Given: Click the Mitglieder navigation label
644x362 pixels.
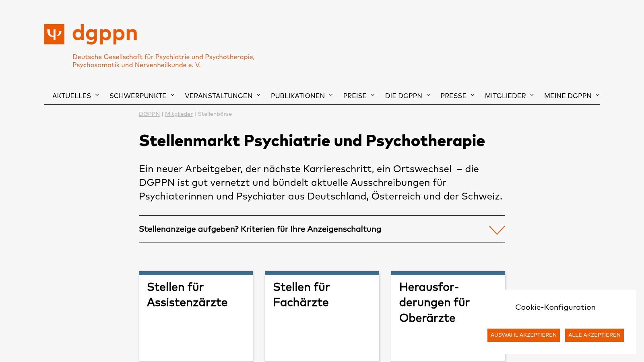Looking at the screenshot, I should (505, 96).
